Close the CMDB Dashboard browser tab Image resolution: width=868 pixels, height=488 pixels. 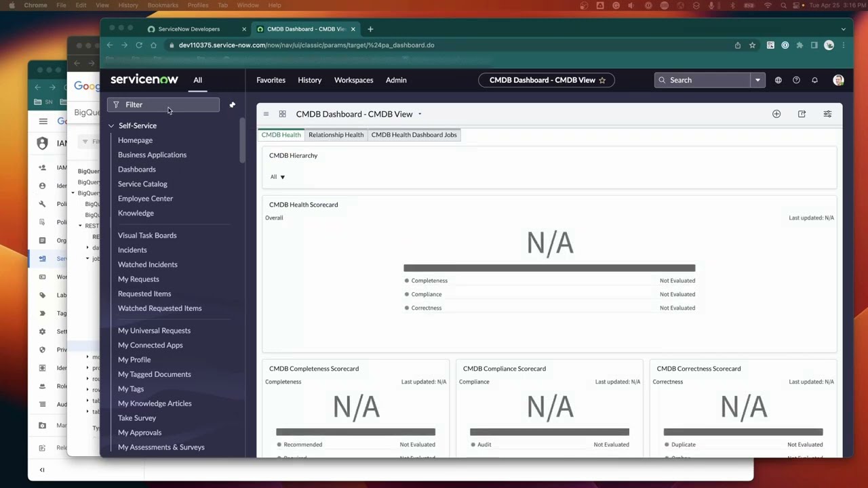tap(353, 29)
